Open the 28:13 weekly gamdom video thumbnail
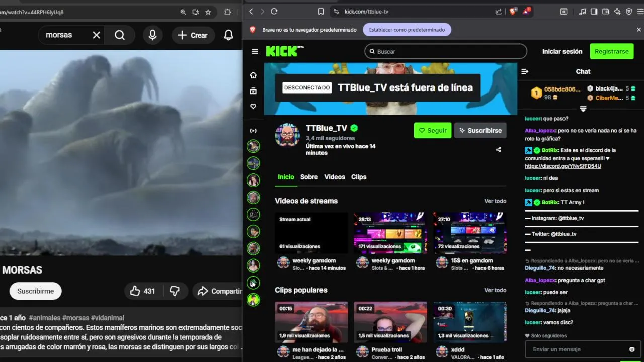 [390, 233]
